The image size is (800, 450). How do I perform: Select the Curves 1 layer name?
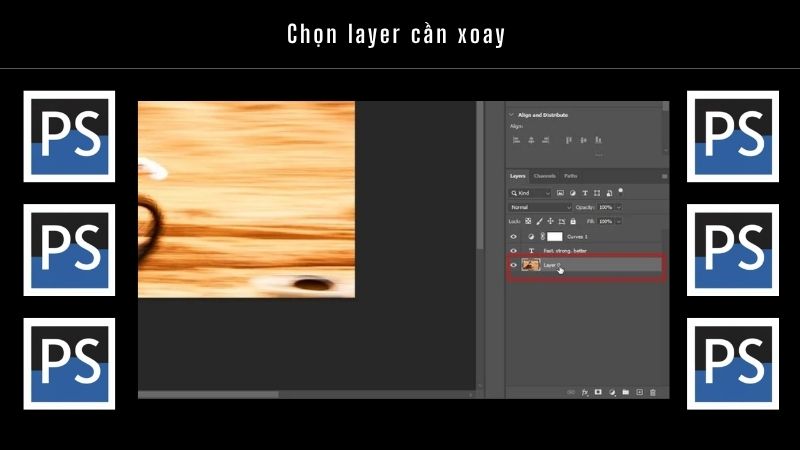(x=577, y=236)
